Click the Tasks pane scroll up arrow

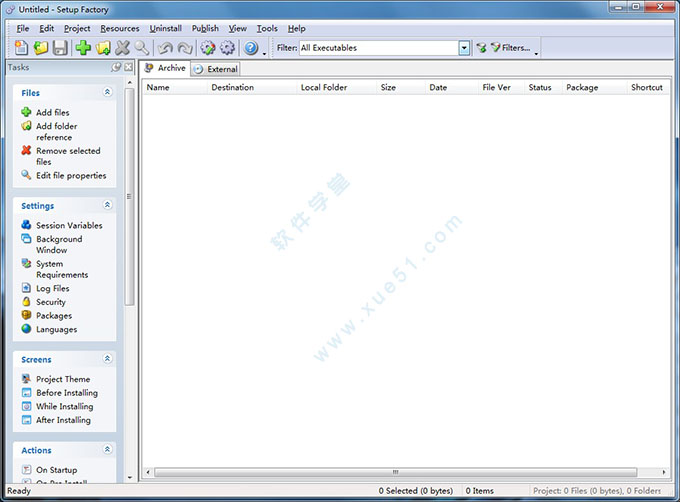click(x=130, y=82)
